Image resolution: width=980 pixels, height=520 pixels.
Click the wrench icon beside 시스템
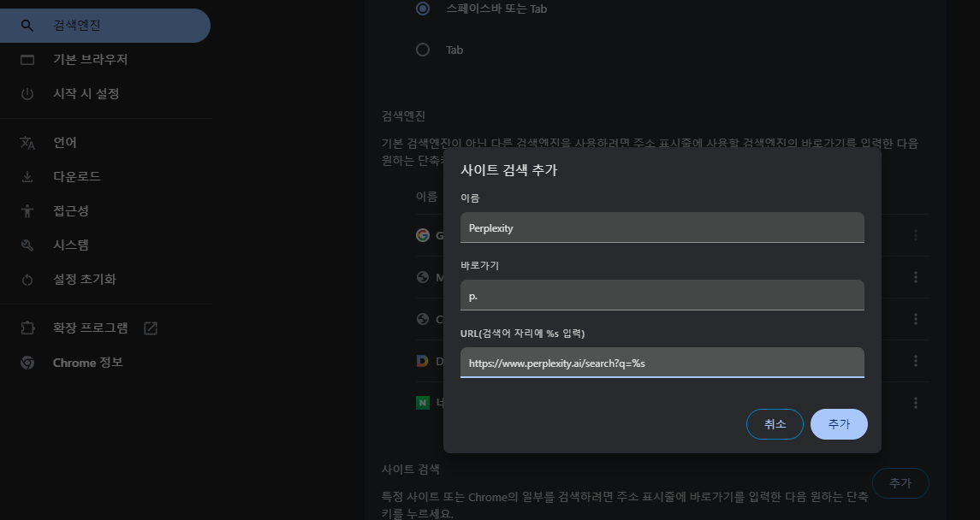[27, 245]
